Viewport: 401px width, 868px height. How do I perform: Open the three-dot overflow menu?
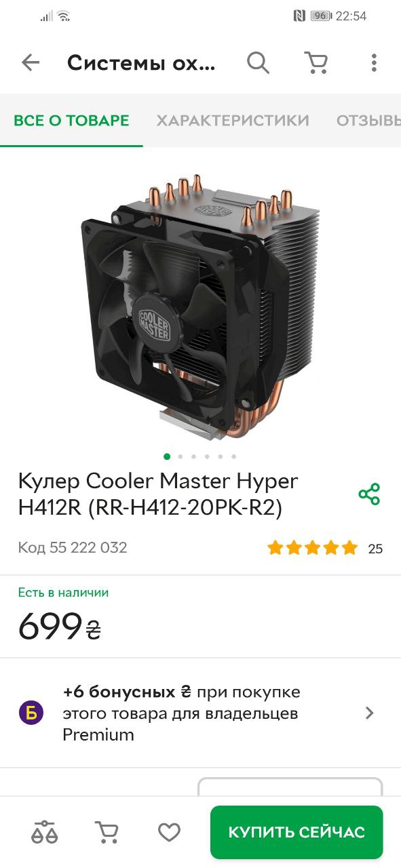(374, 63)
